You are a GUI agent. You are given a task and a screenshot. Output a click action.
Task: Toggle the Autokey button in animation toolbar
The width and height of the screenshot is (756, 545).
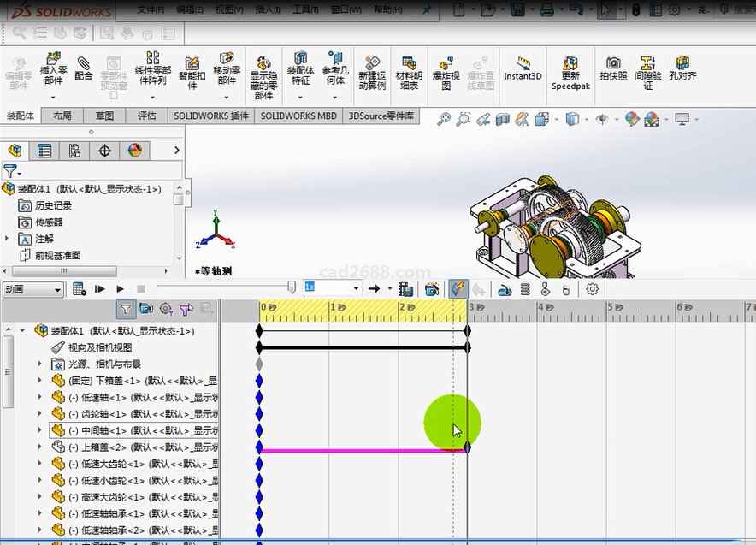point(458,289)
